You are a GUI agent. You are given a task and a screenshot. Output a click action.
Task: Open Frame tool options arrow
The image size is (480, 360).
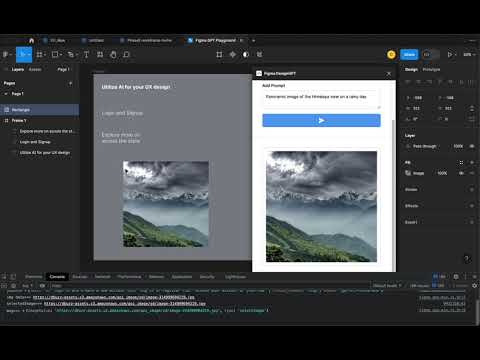[45, 54]
